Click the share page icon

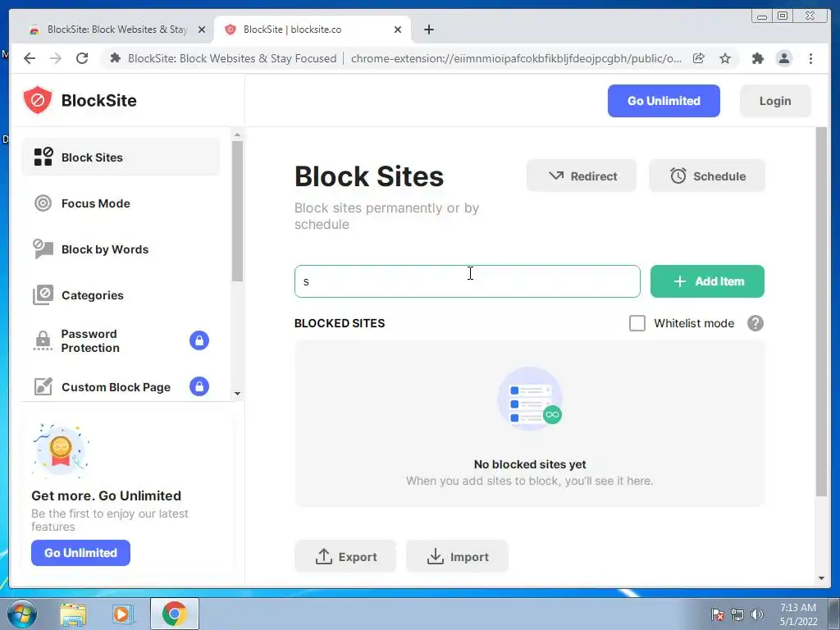pos(699,58)
